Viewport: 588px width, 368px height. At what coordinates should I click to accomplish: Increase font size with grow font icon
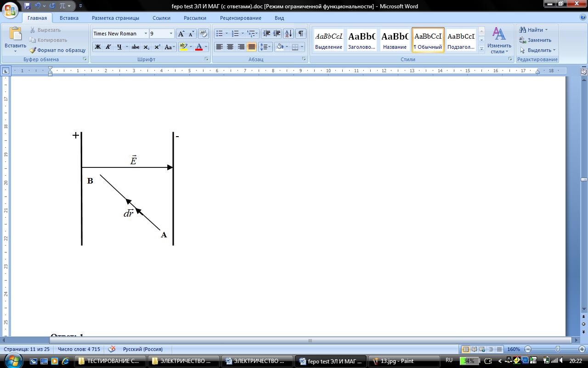click(181, 34)
